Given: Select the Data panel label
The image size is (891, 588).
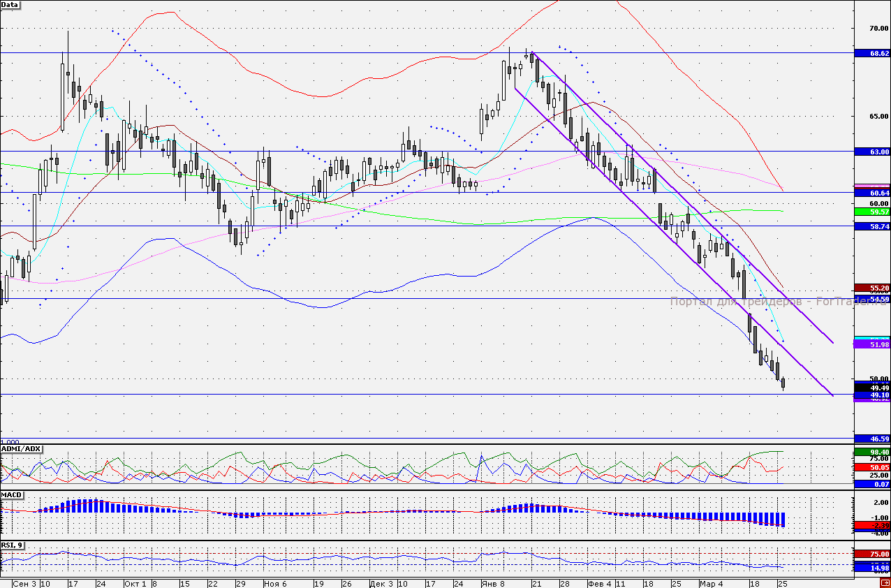Looking at the screenshot, I should pyautogui.click(x=10, y=4).
